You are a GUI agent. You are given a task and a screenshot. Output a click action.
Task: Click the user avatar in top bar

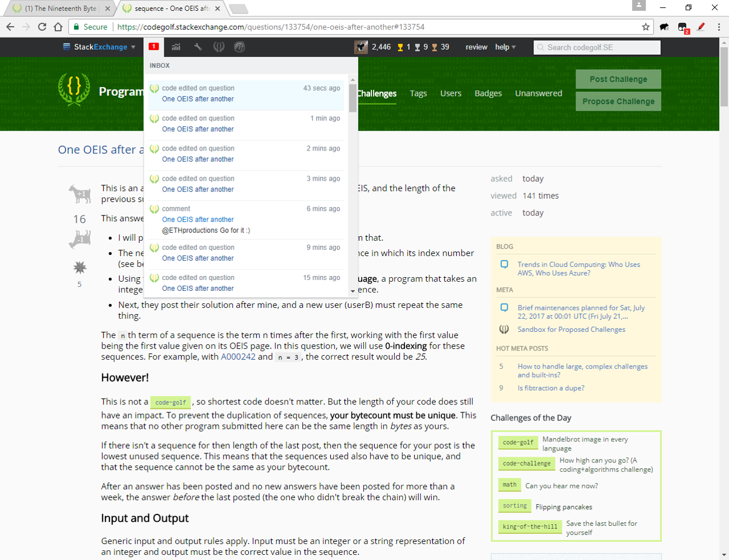pyautogui.click(x=361, y=47)
